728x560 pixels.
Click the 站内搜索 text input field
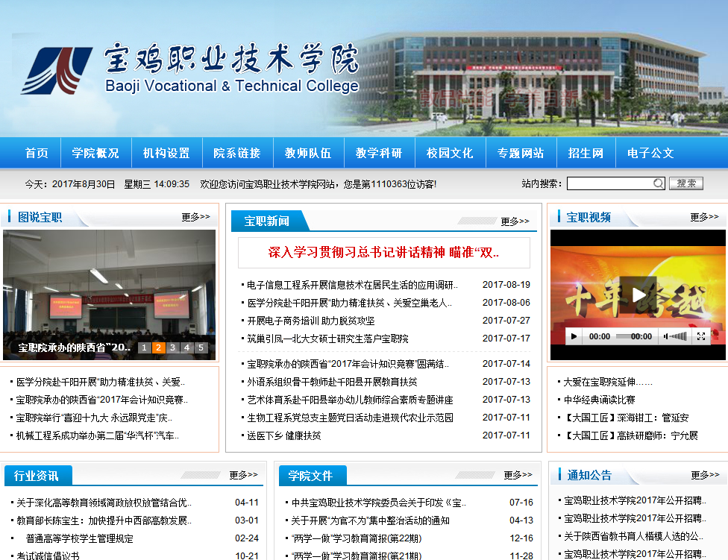point(609,183)
